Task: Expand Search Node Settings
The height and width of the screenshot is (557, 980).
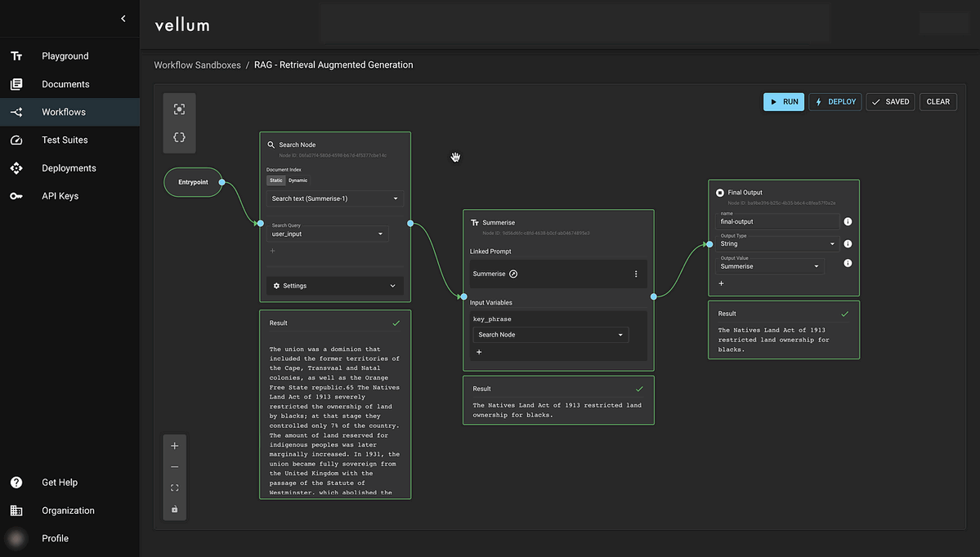Action: click(x=335, y=286)
